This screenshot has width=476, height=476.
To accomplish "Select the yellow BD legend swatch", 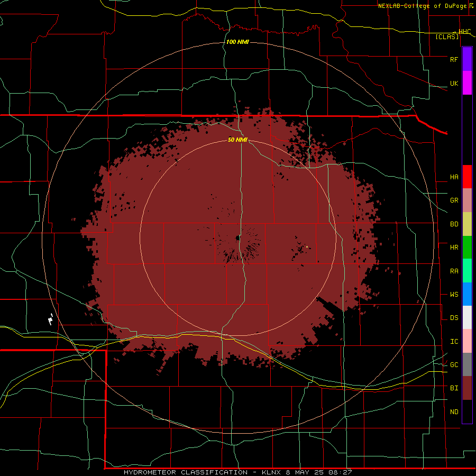I will click(x=467, y=224).
